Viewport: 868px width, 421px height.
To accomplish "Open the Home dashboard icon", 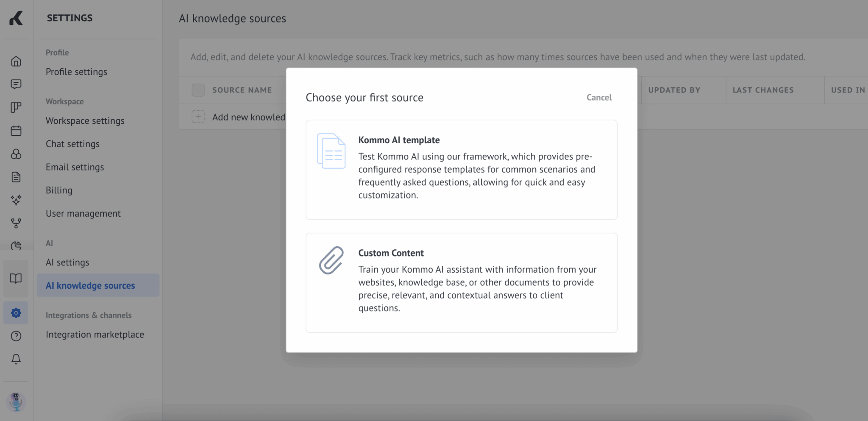I will pyautogui.click(x=16, y=61).
